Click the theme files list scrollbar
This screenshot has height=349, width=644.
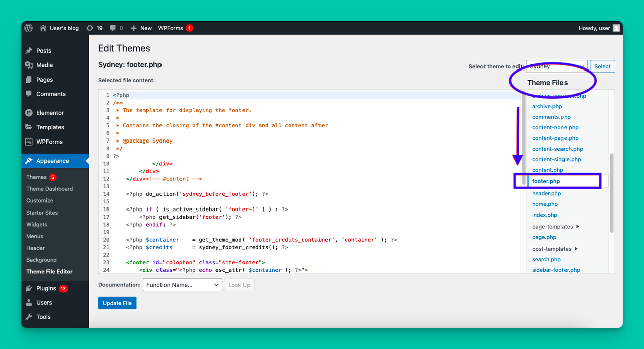pos(612,193)
